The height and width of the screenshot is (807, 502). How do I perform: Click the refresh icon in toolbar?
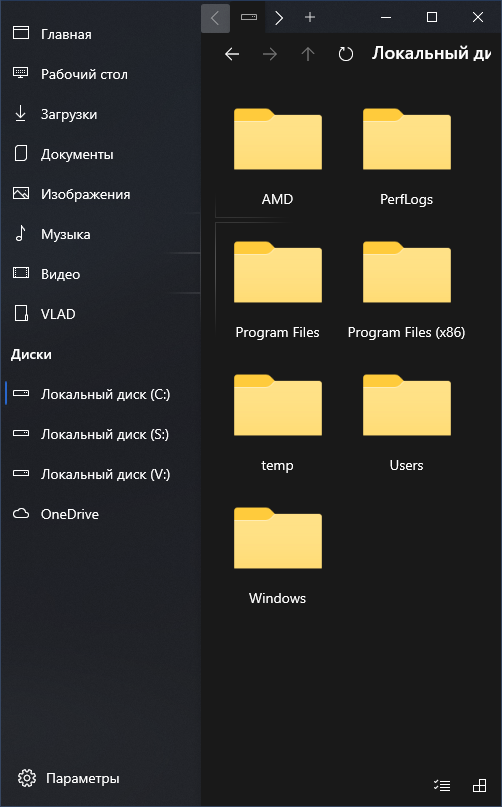pos(345,54)
